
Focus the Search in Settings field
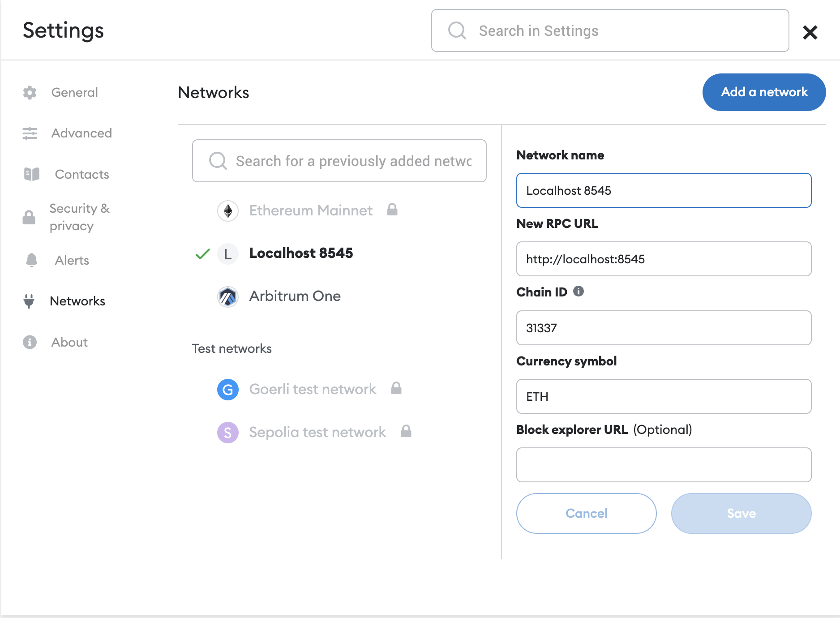coord(610,30)
